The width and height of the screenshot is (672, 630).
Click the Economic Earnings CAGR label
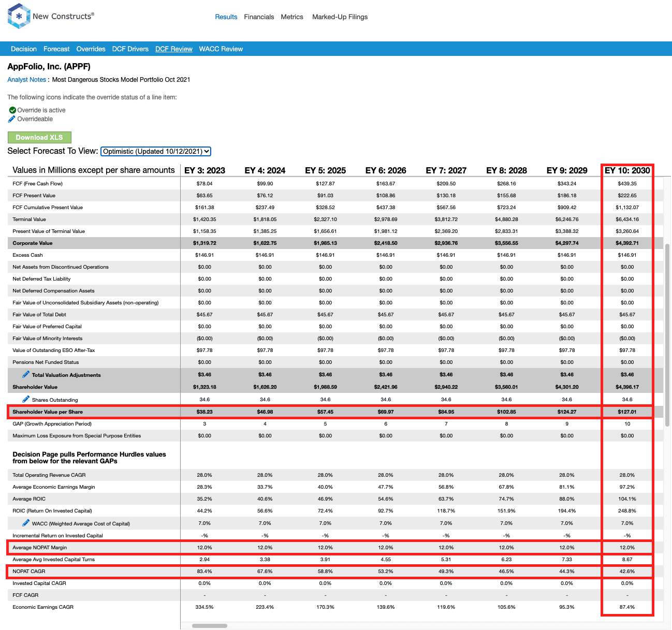[x=43, y=607]
